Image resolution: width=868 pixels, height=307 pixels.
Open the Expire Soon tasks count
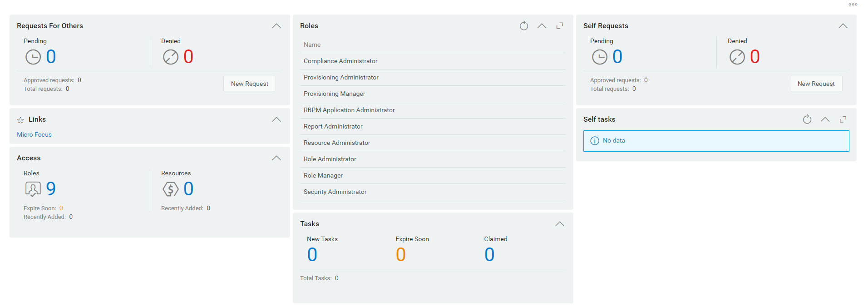click(400, 255)
